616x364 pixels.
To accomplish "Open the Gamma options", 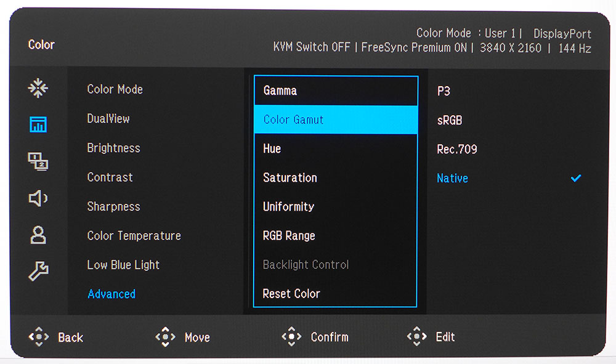I will pyautogui.click(x=280, y=91).
